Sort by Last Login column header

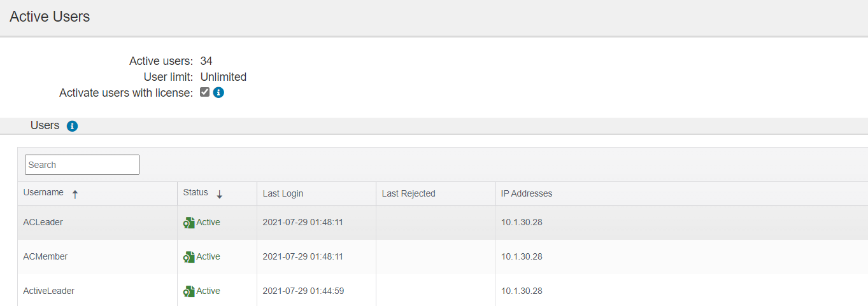tap(317, 193)
